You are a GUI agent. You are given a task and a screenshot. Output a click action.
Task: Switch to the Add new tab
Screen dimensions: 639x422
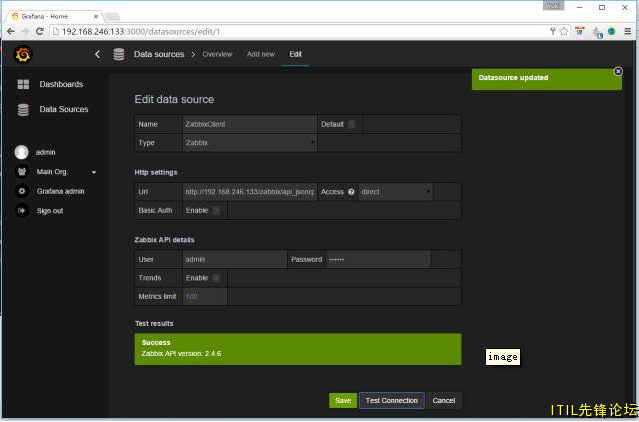[261, 54]
